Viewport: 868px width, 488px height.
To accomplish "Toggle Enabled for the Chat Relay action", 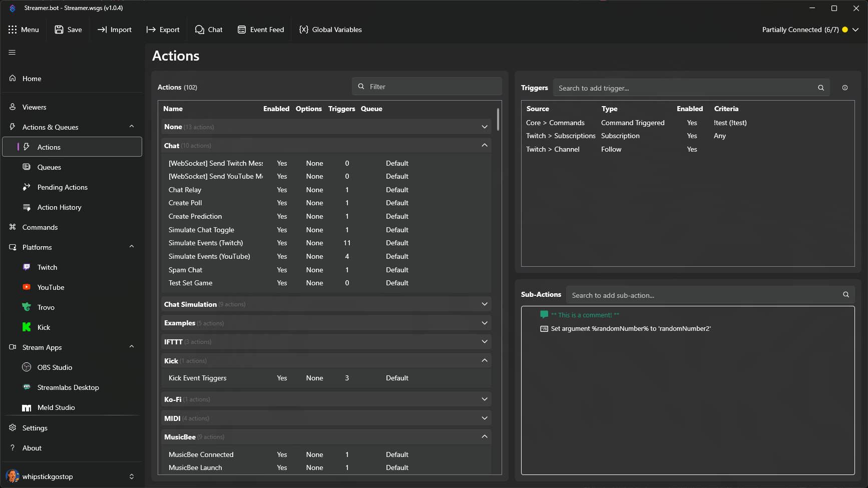I will pos(282,190).
